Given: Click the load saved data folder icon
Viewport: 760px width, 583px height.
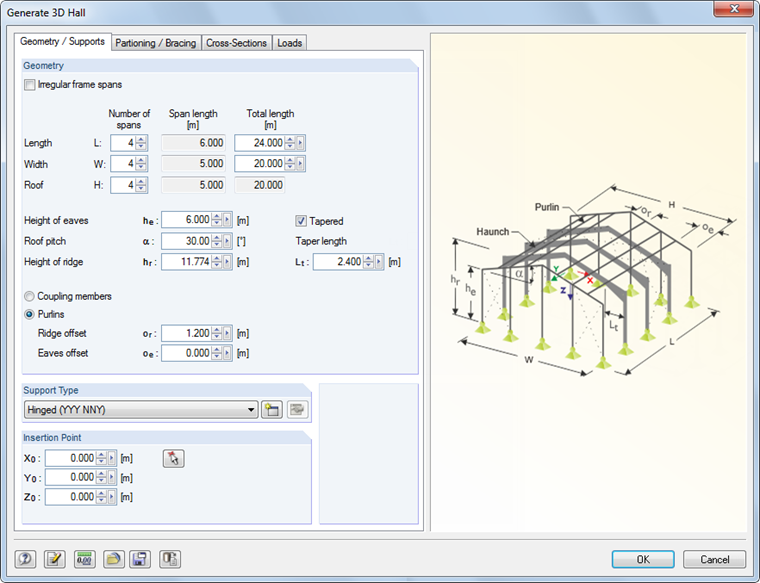Looking at the screenshot, I should pos(113,559).
